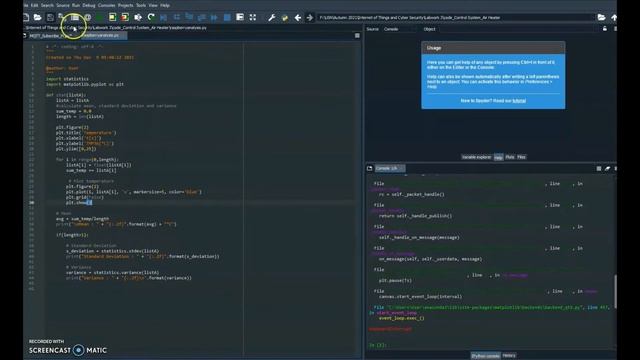
Task: Open the Help menu
Action: click(165, 5)
